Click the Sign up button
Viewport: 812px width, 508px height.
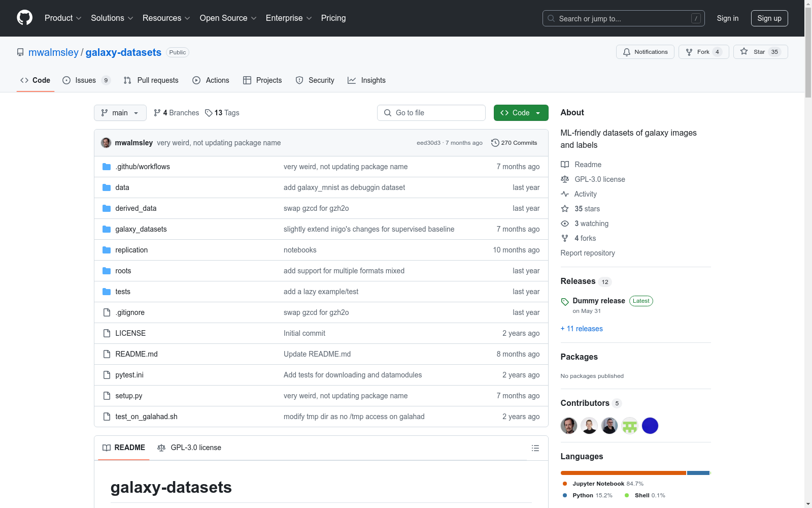pyautogui.click(x=769, y=18)
